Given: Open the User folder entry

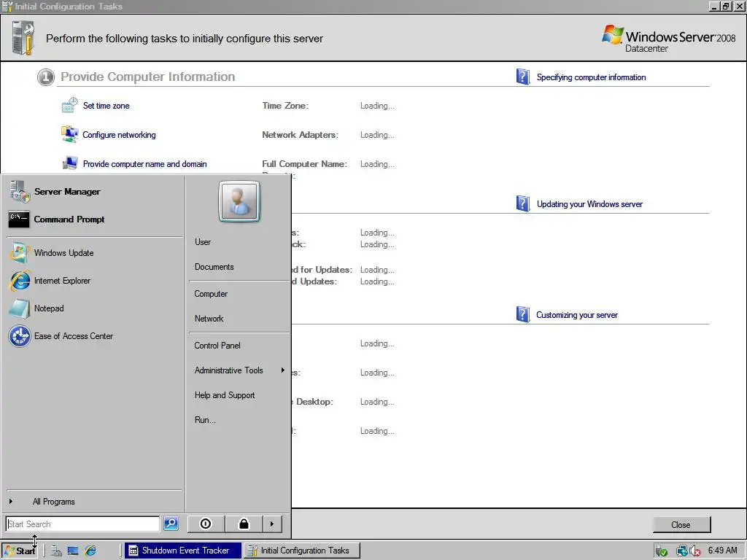Looking at the screenshot, I should (x=239, y=242).
